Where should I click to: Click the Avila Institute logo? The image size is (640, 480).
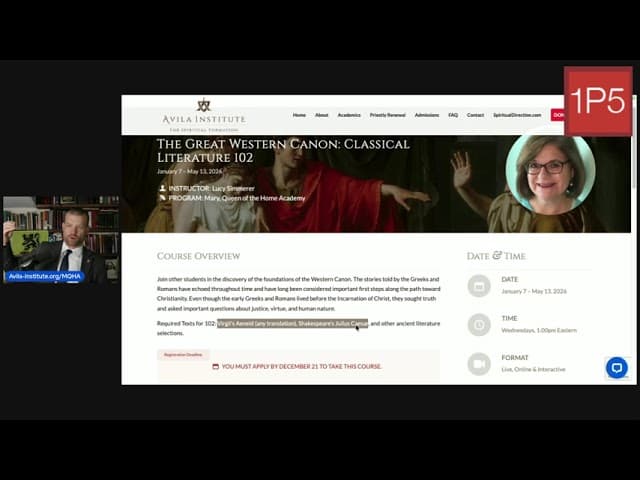(x=203, y=115)
